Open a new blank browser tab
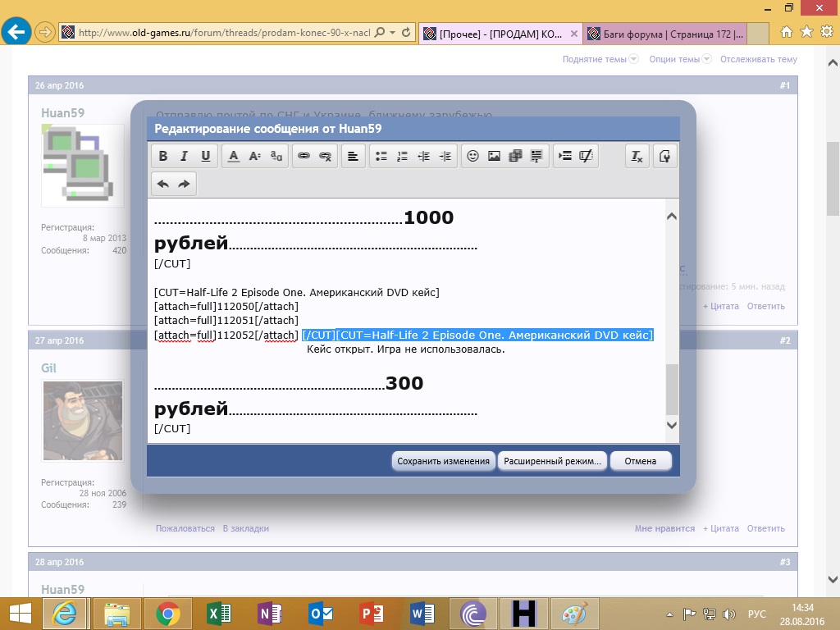This screenshot has height=630, width=840. 757,34
